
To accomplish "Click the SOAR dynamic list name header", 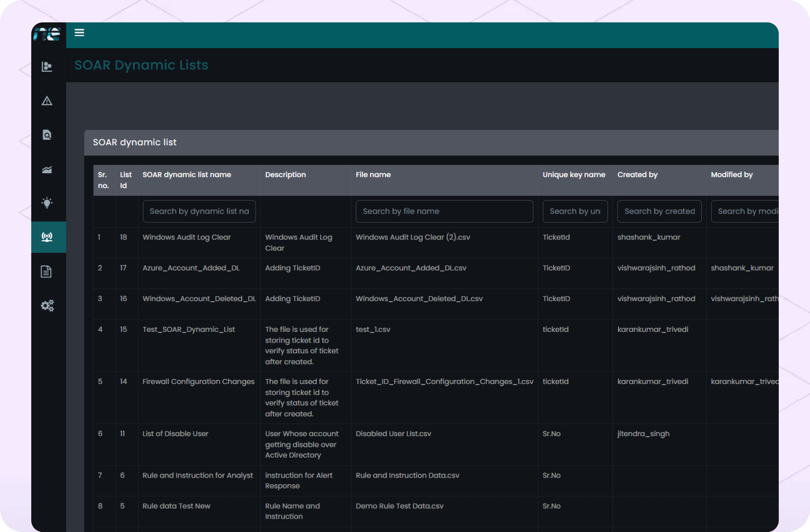I will click(187, 175).
